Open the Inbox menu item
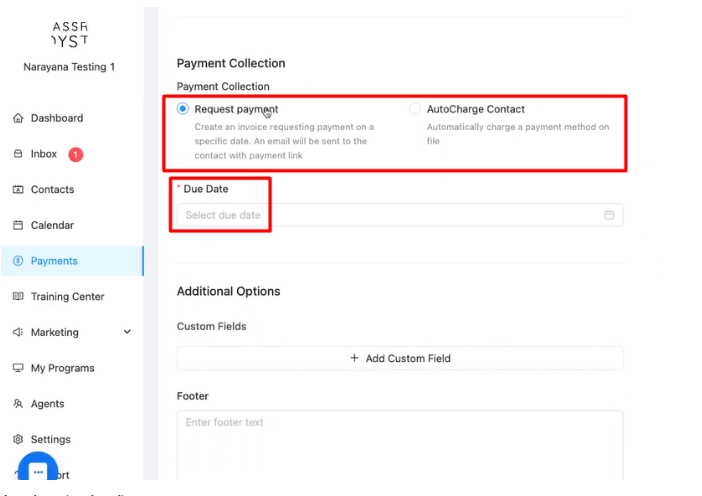Image resolution: width=702 pixels, height=496 pixels. point(44,154)
